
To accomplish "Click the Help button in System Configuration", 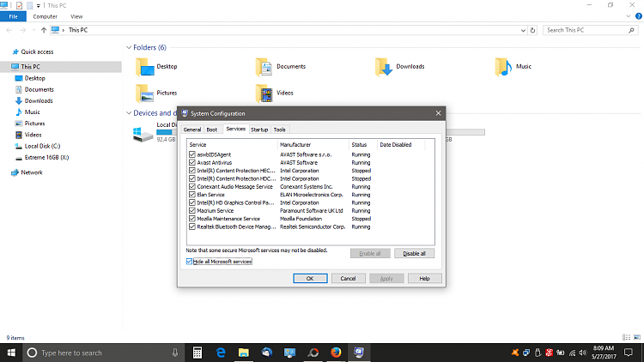I will point(425,278).
